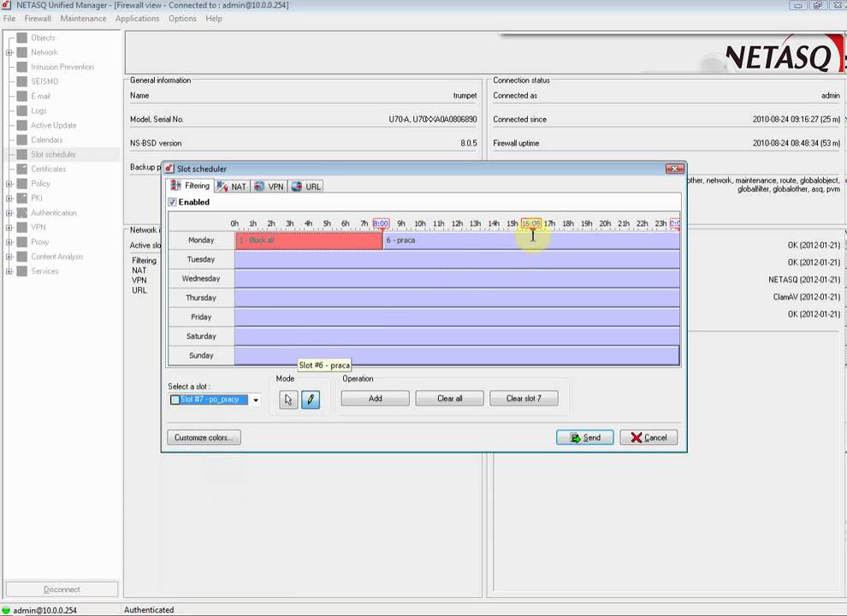Screen dimensions: 847x616
Task: Toggle the Enabled checkbox
Action: click(x=172, y=202)
